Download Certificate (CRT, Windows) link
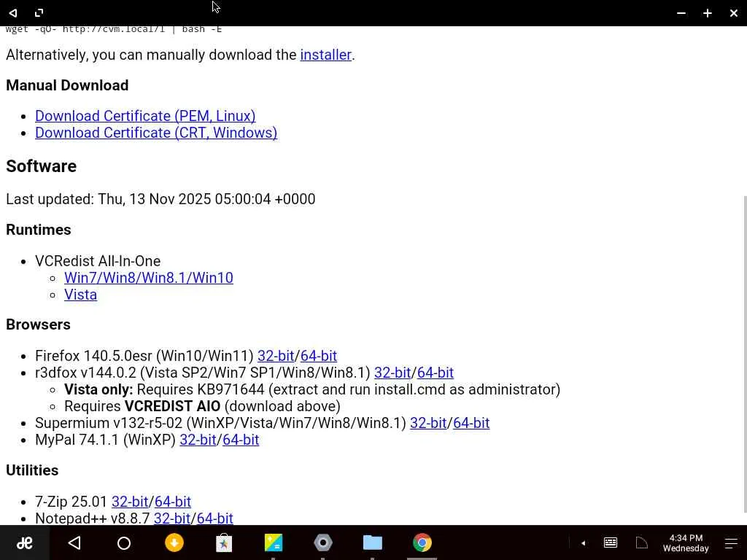Viewport: 747px width, 560px height. tap(156, 133)
